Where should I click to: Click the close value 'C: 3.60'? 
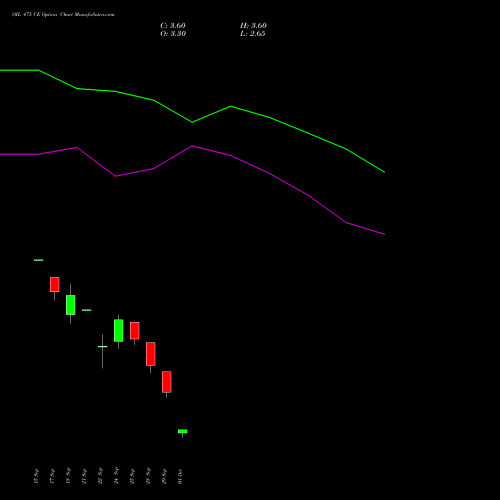click(173, 26)
